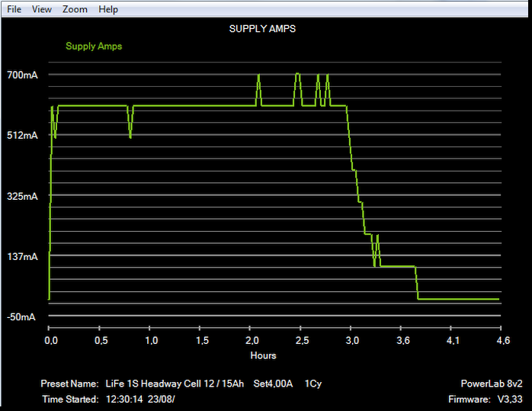Image resolution: width=532 pixels, height=411 pixels.
Task: Click the 1,0 hours axis label
Action: point(152,340)
